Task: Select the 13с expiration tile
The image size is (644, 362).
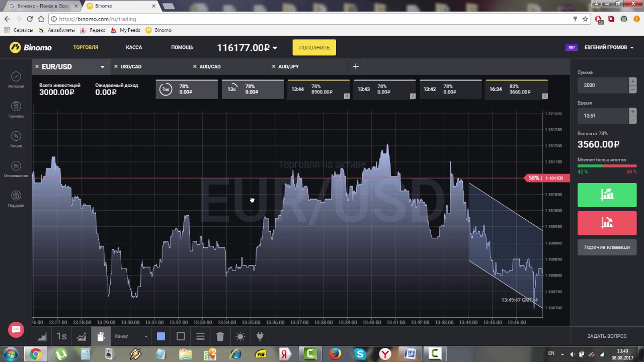Action: click(x=253, y=89)
